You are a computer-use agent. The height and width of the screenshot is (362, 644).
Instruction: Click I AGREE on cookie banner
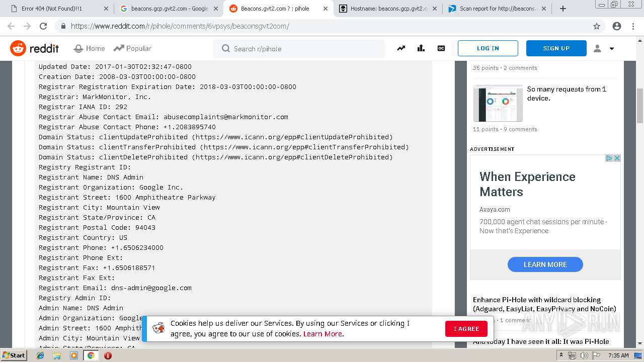466,329
